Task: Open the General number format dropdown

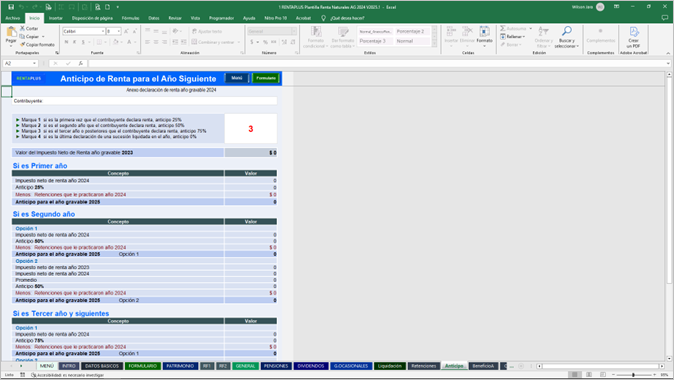Action: coord(294,31)
